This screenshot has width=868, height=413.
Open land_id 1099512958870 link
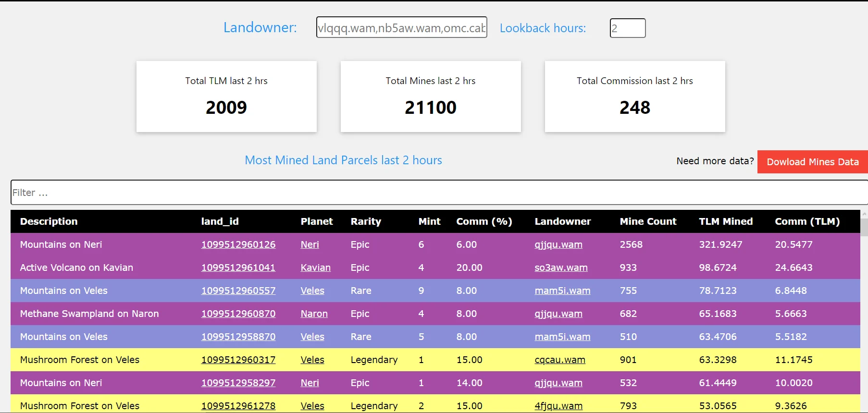[x=238, y=337]
